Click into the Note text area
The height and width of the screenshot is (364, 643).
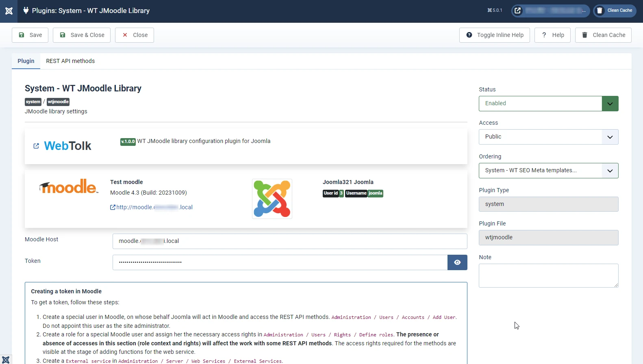click(x=548, y=275)
